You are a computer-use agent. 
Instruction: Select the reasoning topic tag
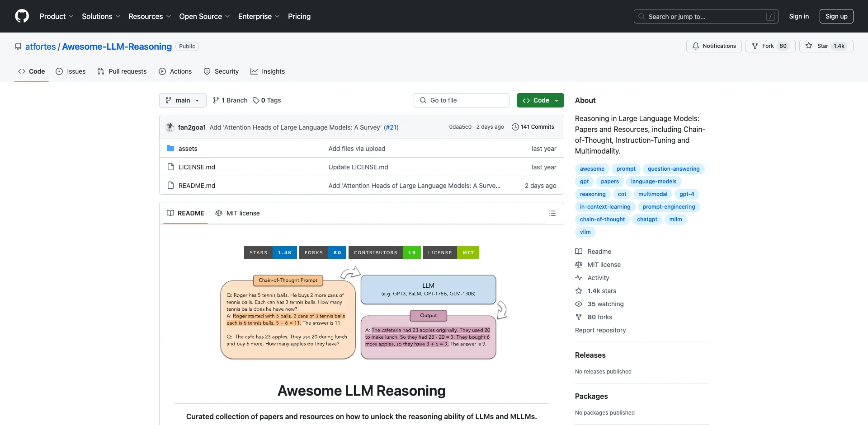tap(593, 194)
